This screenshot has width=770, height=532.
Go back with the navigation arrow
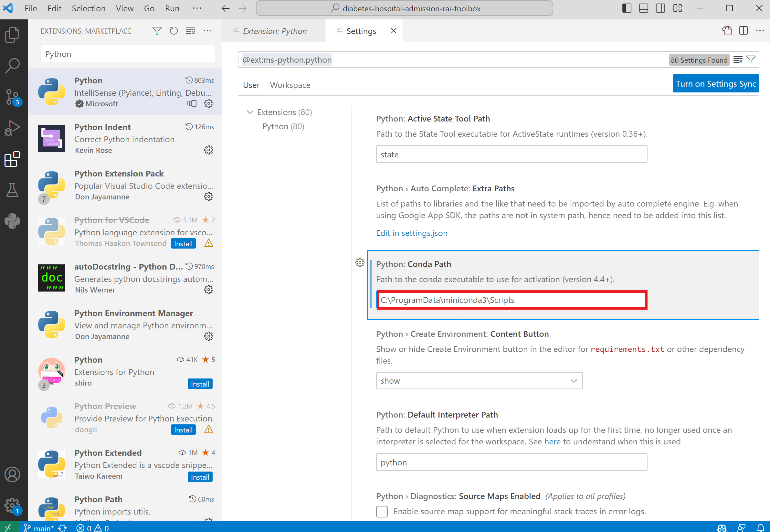(x=226, y=8)
